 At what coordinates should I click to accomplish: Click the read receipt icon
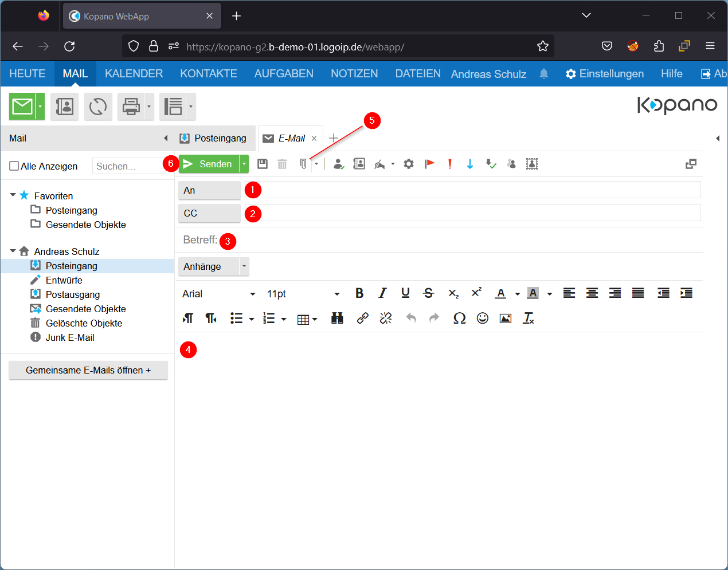(x=491, y=164)
